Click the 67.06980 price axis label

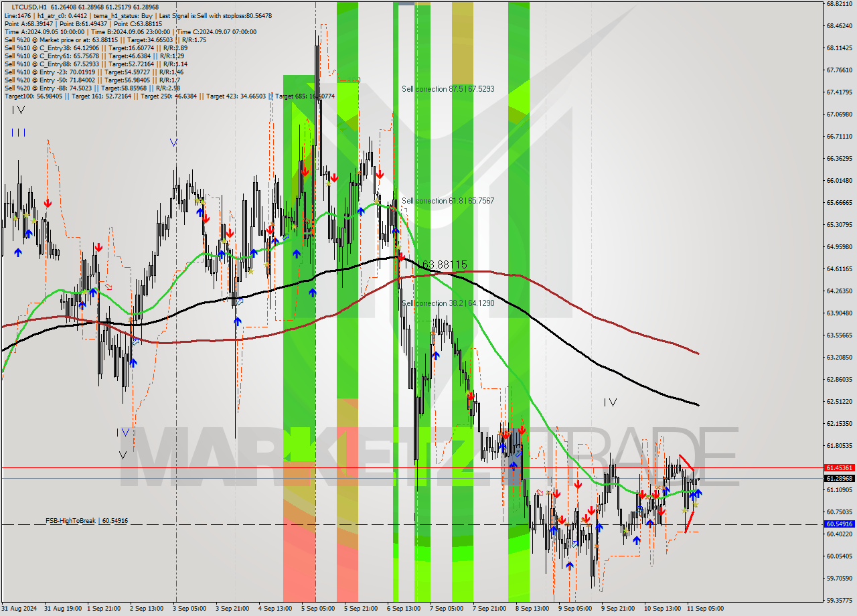pos(839,114)
